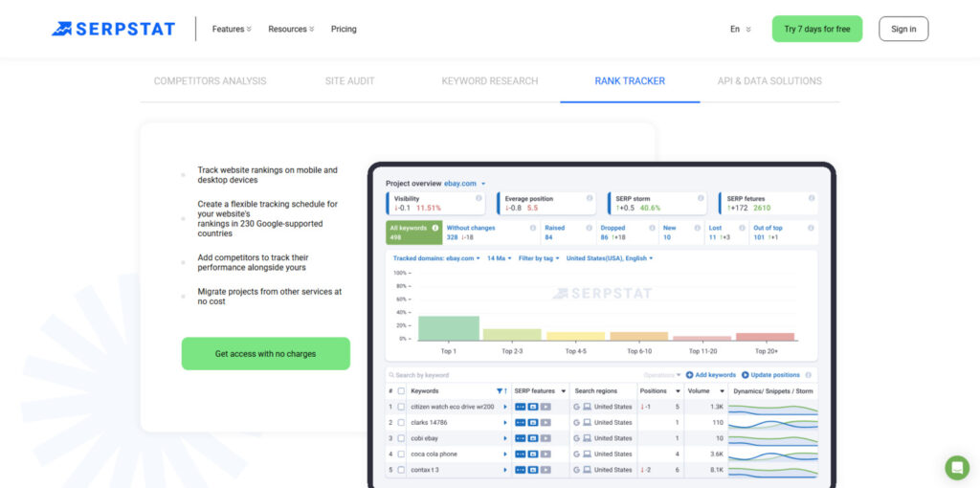Select the All keywords filter tile
The image size is (980, 488).
pyautogui.click(x=414, y=233)
